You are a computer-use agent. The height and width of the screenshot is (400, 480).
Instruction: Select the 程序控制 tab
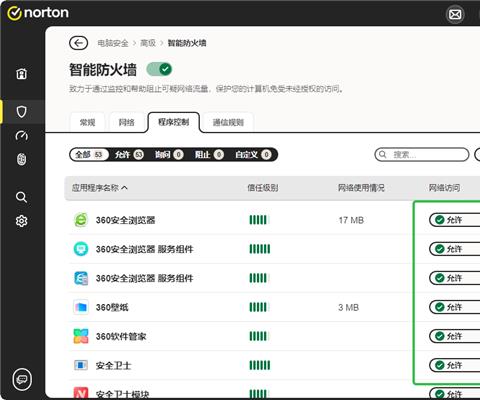coord(174,122)
